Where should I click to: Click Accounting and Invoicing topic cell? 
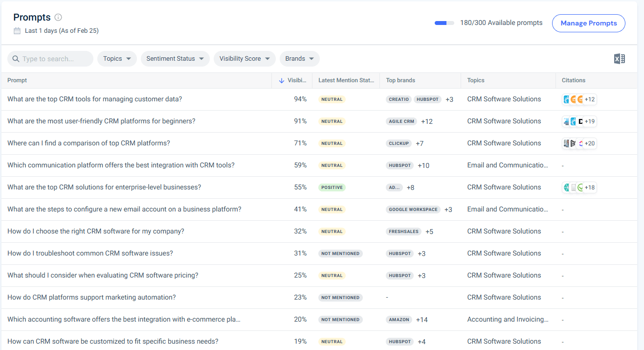pyautogui.click(x=508, y=320)
